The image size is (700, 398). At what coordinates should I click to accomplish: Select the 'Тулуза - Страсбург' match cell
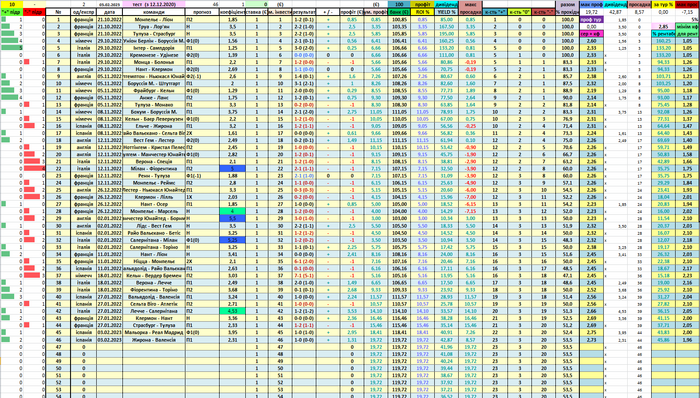pyautogui.click(x=154, y=34)
